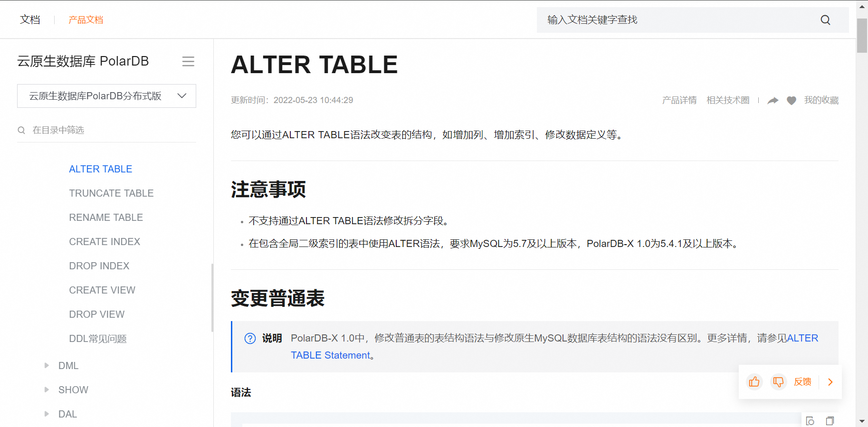Select DROP VIEW in sidebar
Screen dimensions: 868x427
(97, 314)
